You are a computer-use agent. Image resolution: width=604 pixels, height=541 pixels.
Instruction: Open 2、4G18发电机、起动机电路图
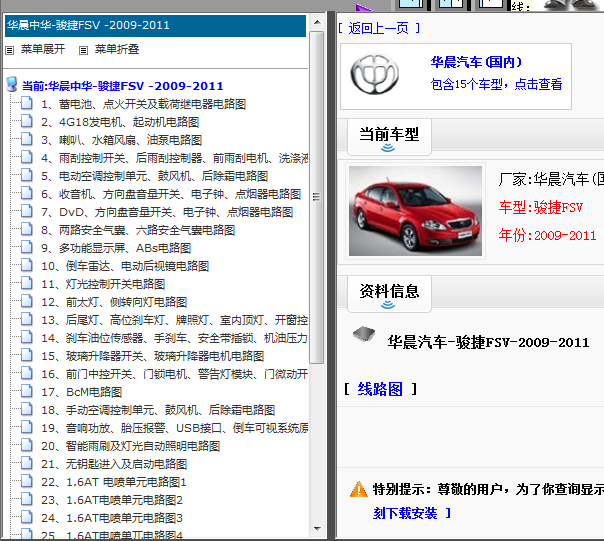120,122
